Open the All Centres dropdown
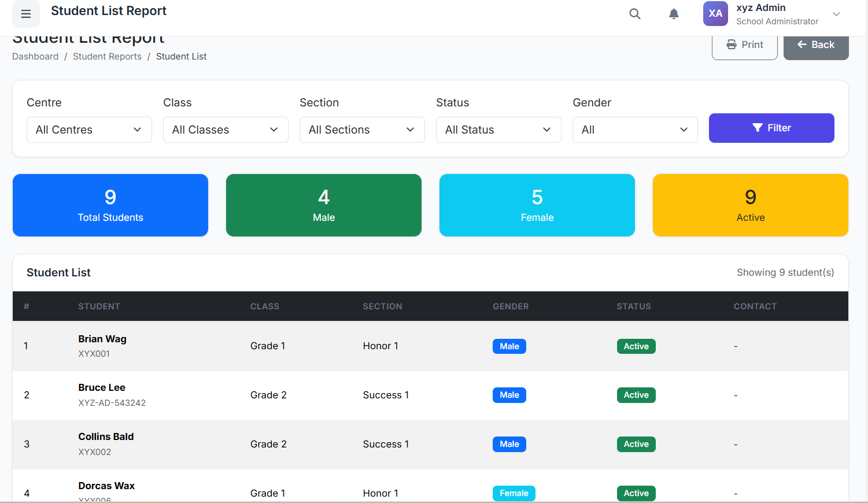The height and width of the screenshot is (503, 868). pos(89,130)
